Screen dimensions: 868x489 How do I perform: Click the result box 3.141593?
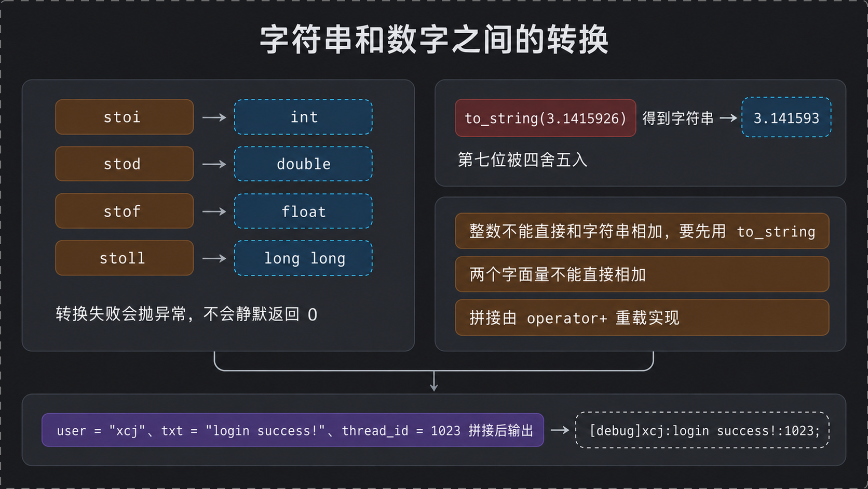click(x=786, y=117)
